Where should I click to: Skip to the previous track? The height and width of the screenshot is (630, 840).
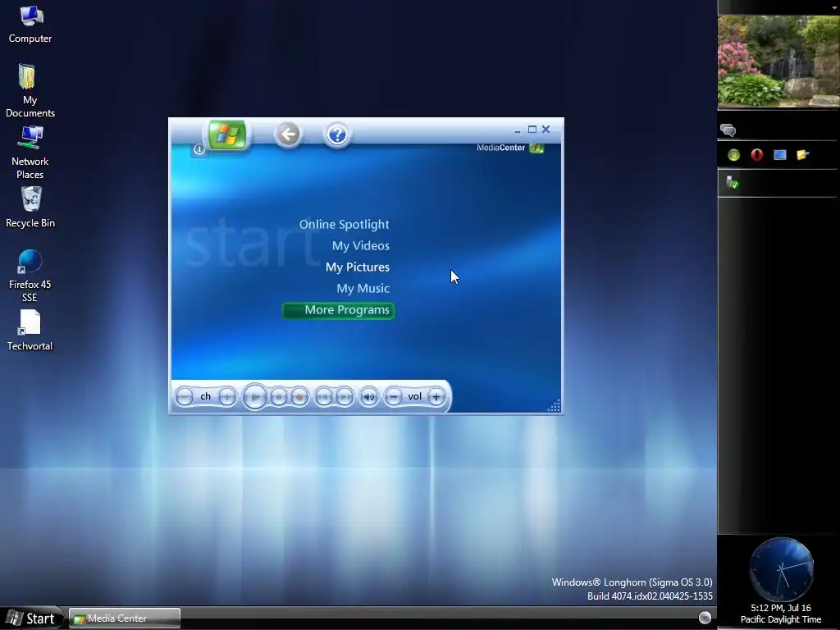pos(323,397)
